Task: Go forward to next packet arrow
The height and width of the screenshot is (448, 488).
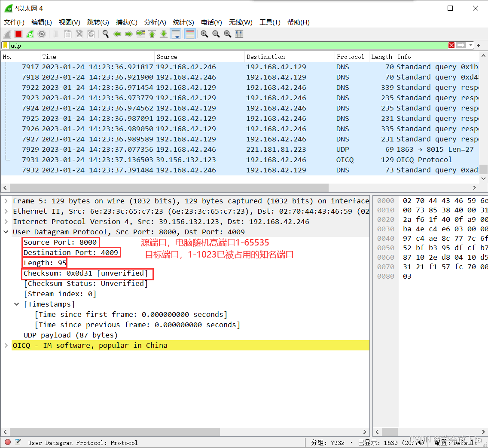Action: [x=128, y=34]
